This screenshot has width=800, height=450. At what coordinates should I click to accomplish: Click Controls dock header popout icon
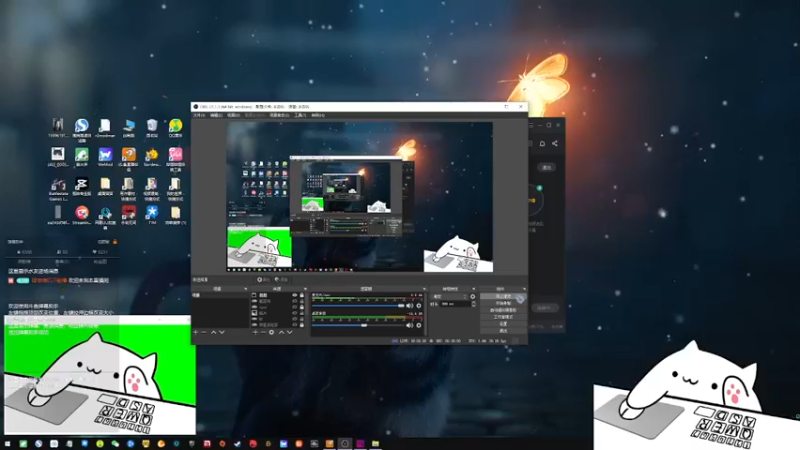pos(524,289)
